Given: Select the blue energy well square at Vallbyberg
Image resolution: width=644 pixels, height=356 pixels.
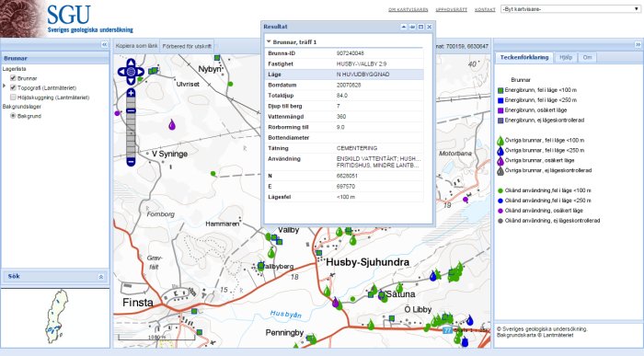Looking at the screenshot, I should tap(260, 267).
